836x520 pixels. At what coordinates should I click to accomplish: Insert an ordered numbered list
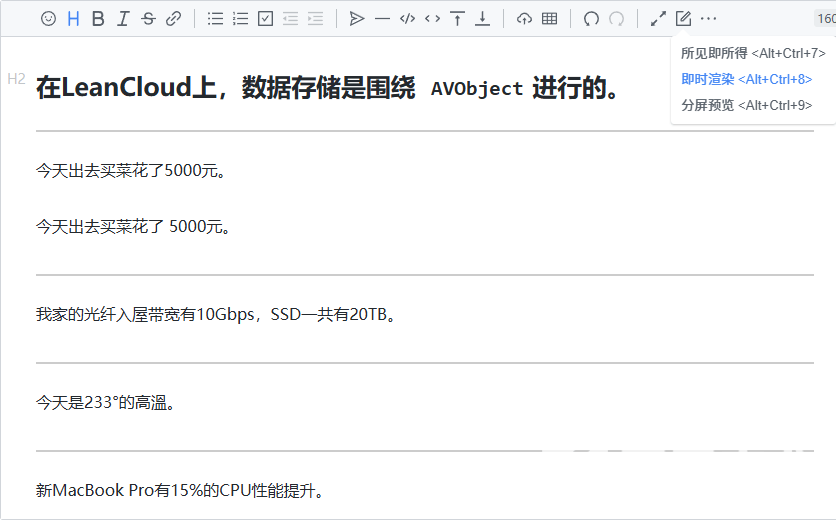coord(240,18)
